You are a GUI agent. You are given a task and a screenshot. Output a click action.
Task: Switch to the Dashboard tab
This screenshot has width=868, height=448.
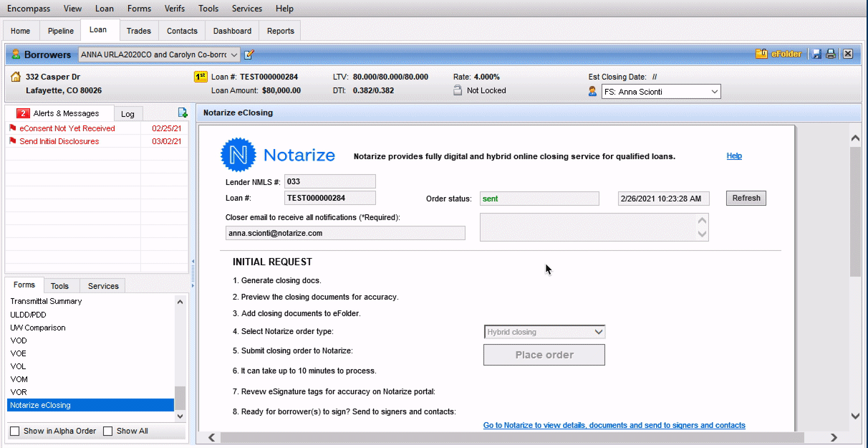(x=232, y=31)
